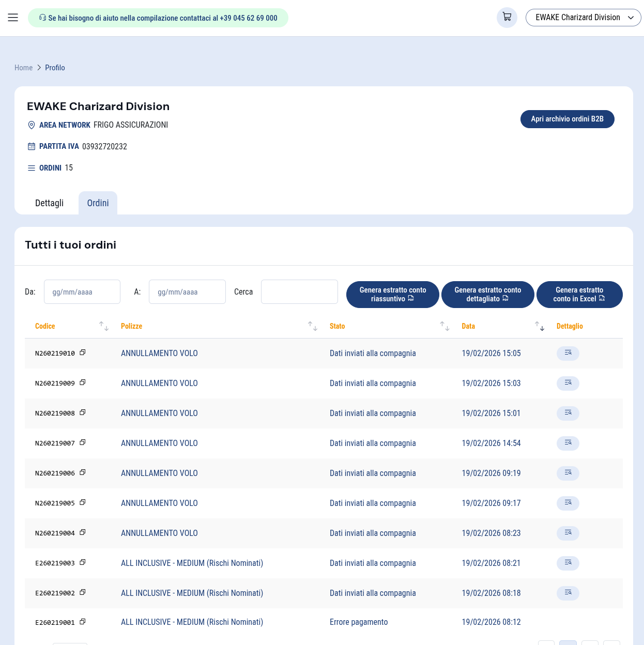Click the Da start date field
644x645 pixels.
tap(82, 292)
